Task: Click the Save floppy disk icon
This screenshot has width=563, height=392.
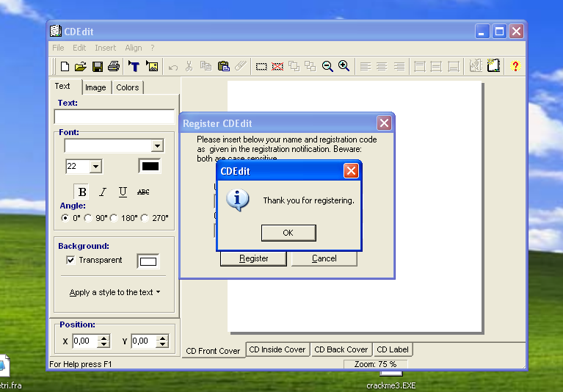Action: (x=97, y=67)
